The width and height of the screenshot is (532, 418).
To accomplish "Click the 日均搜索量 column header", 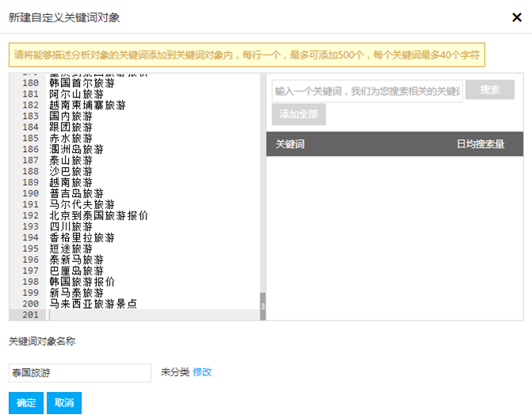I will click(480, 144).
